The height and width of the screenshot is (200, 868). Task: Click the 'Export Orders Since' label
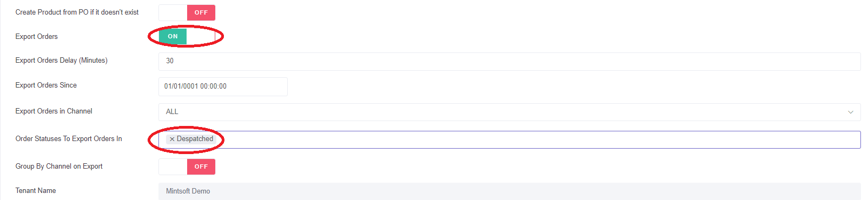coord(46,85)
